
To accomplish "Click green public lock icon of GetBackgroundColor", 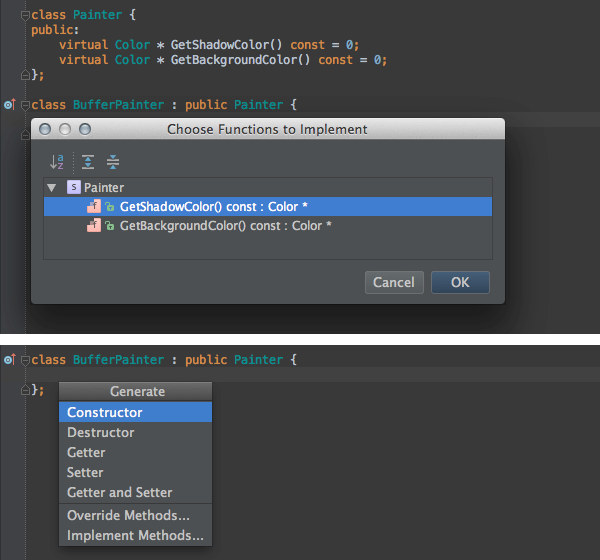I will 110,226.
